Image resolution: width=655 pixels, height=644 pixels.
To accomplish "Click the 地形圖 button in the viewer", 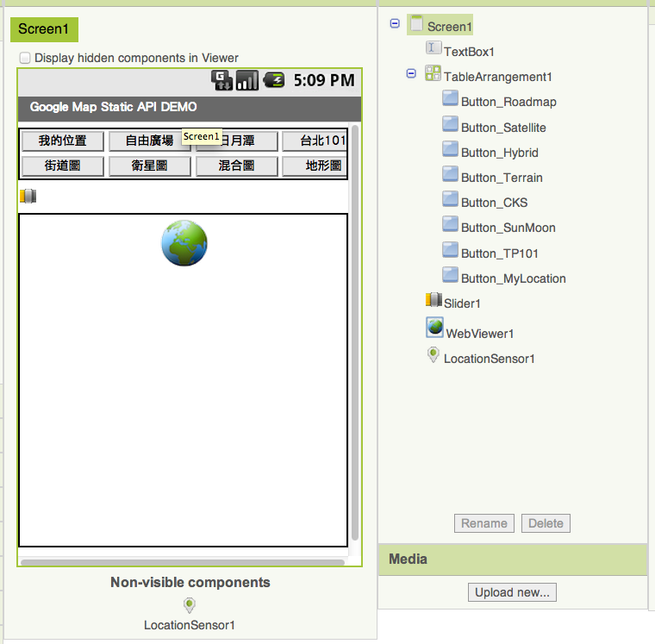I will [x=315, y=166].
